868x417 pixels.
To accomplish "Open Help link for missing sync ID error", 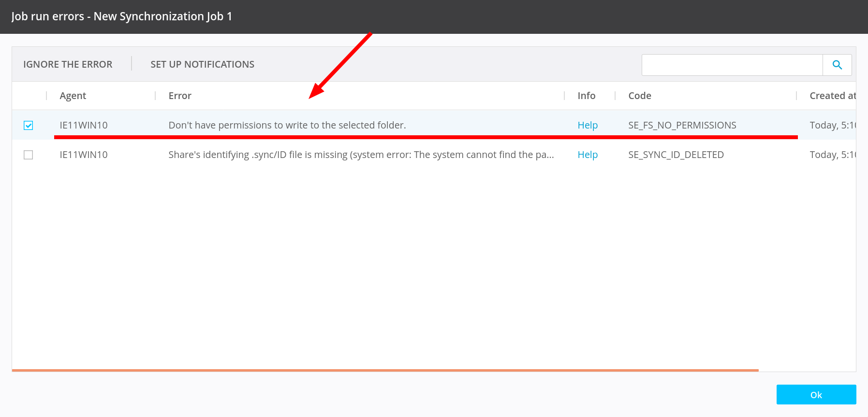I will pos(588,155).
